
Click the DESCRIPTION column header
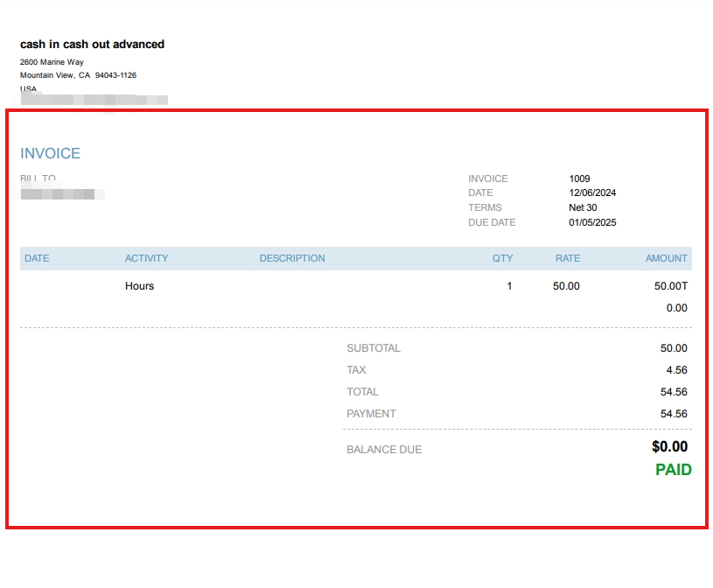[292, 258]
